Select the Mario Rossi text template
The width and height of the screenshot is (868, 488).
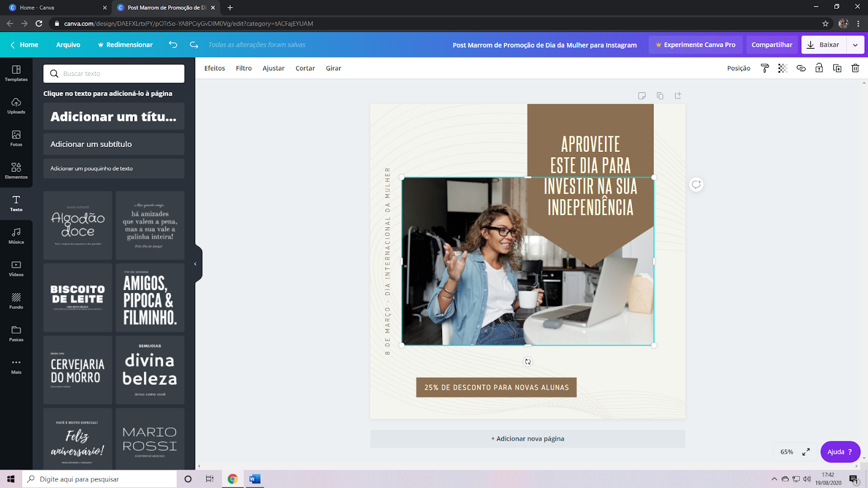150,439
